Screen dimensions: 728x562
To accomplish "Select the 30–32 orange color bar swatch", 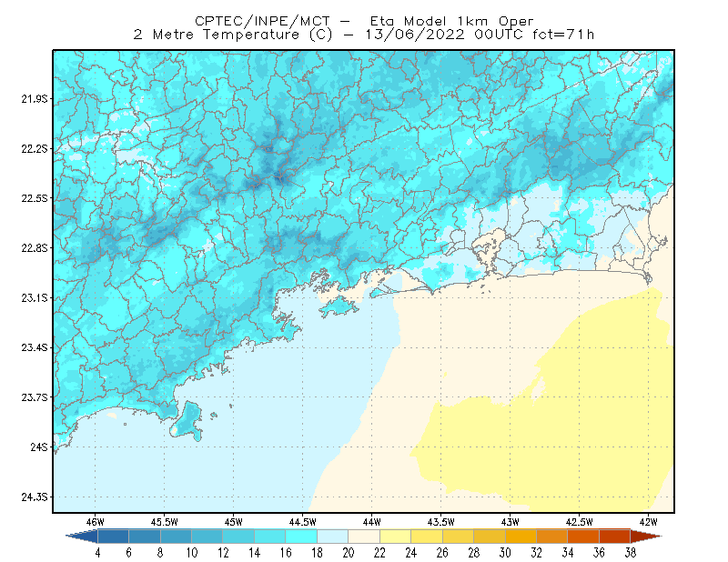I will (521, 537).
